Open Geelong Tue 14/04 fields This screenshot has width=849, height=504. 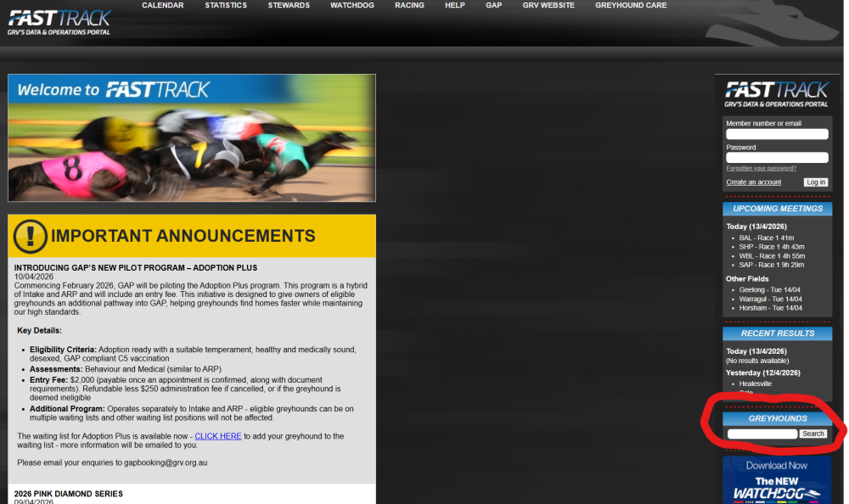tap(769, 290)
